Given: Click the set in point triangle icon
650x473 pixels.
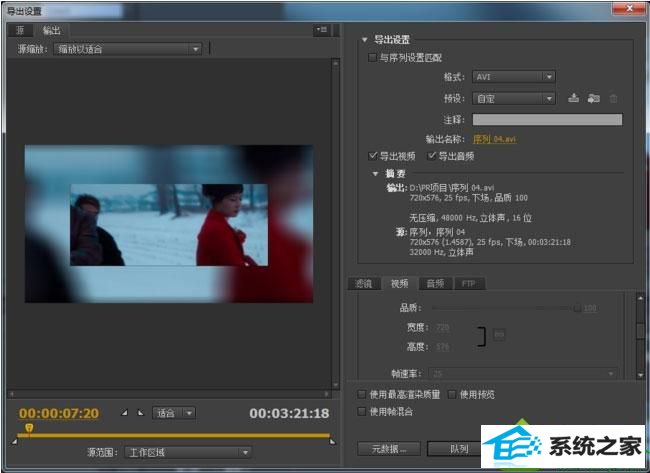Looking at the screenshot, I should click(x=124, y=413).
